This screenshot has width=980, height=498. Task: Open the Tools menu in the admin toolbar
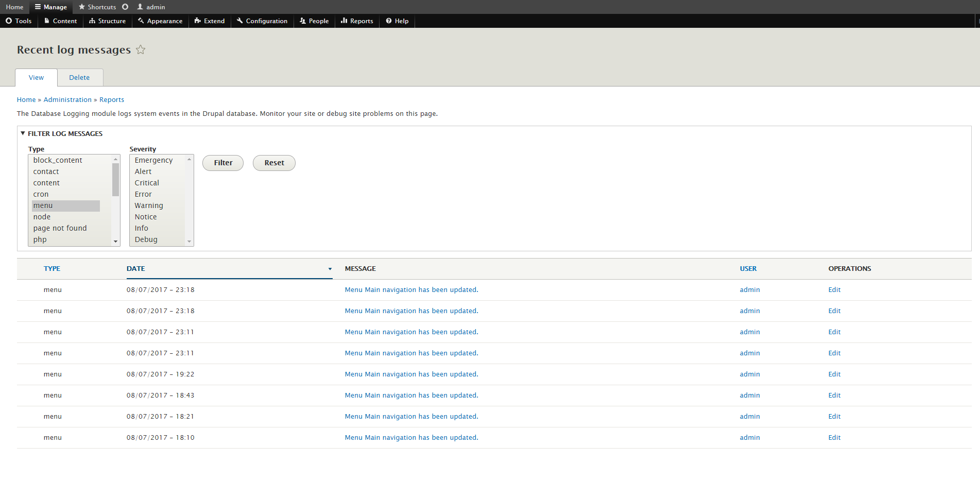[19, 21]
